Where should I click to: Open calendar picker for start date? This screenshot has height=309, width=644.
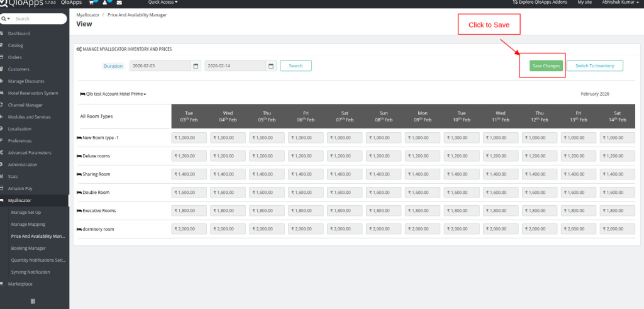click(x=196, y=65)
